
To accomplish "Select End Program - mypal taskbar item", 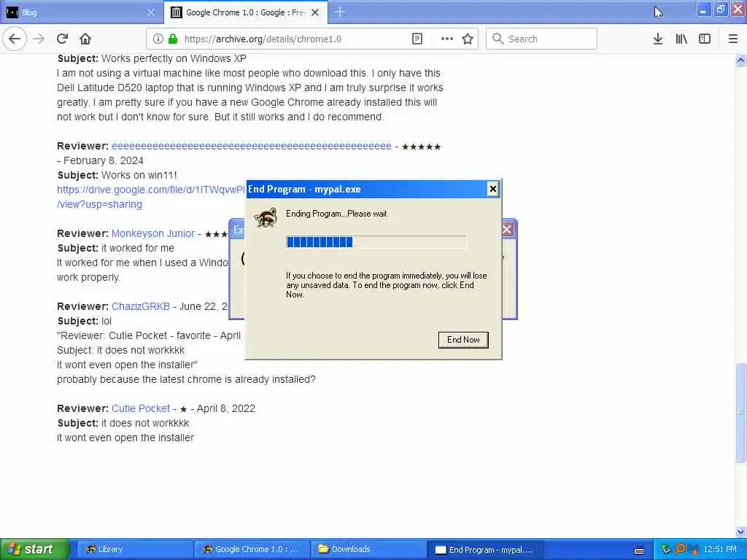I will 486,550.
